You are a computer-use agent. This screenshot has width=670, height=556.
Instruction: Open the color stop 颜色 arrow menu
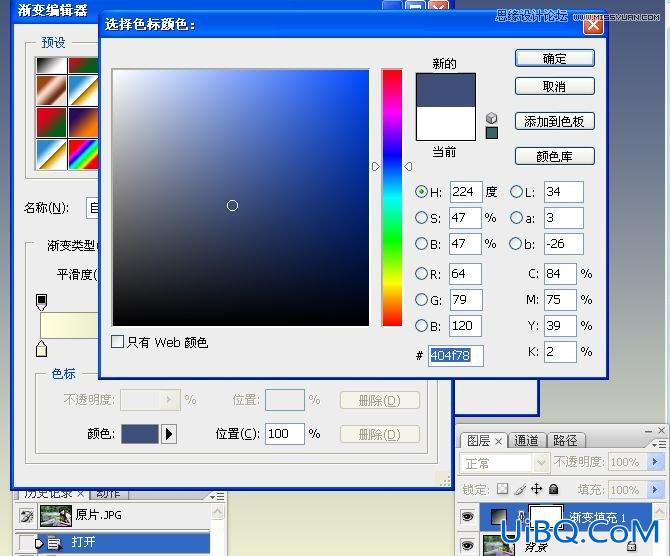(169, 434)
